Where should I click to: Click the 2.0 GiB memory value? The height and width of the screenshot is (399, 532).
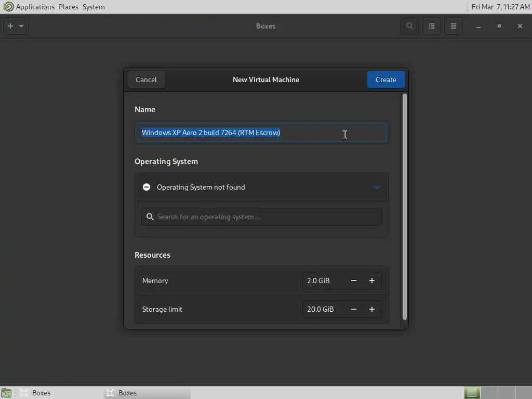[x=318, y=281]
